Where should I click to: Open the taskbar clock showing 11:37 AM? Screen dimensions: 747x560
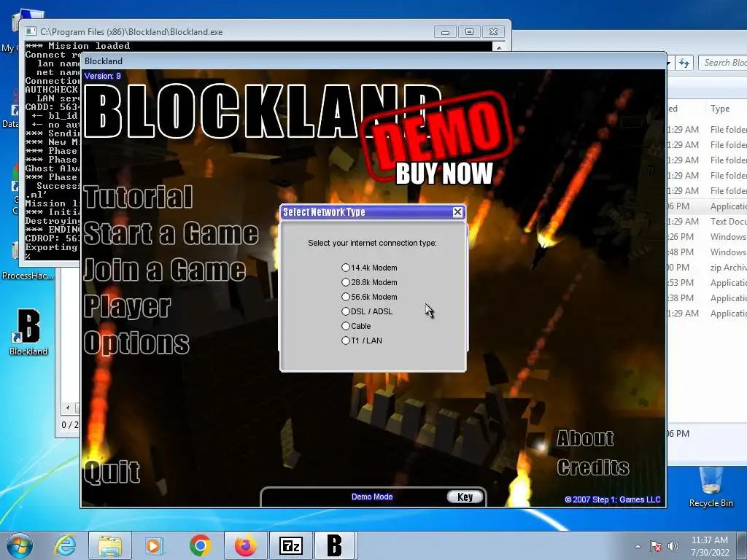710,546
